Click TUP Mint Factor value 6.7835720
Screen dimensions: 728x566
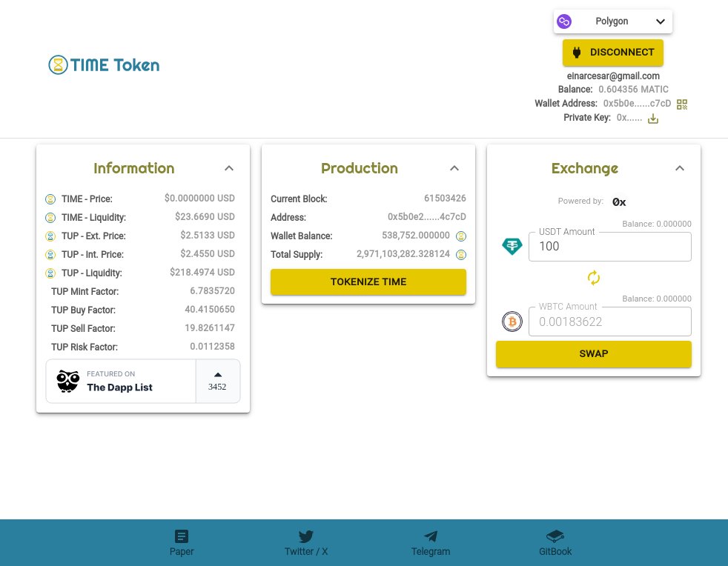click(212, 291)
